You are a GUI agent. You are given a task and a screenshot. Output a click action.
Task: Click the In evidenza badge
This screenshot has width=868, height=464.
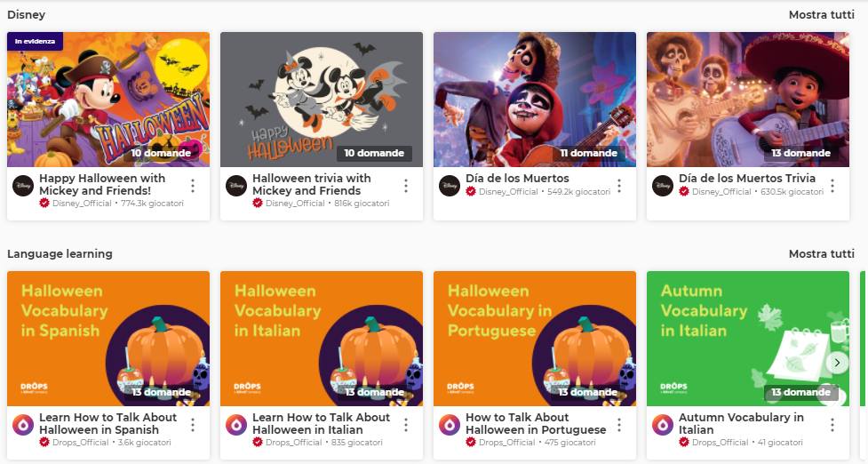point(35,41)
